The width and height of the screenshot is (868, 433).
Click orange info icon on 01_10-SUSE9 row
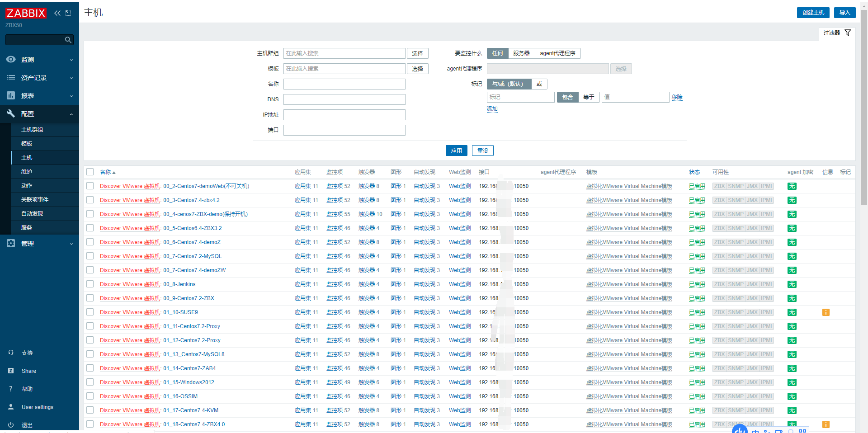826,312
